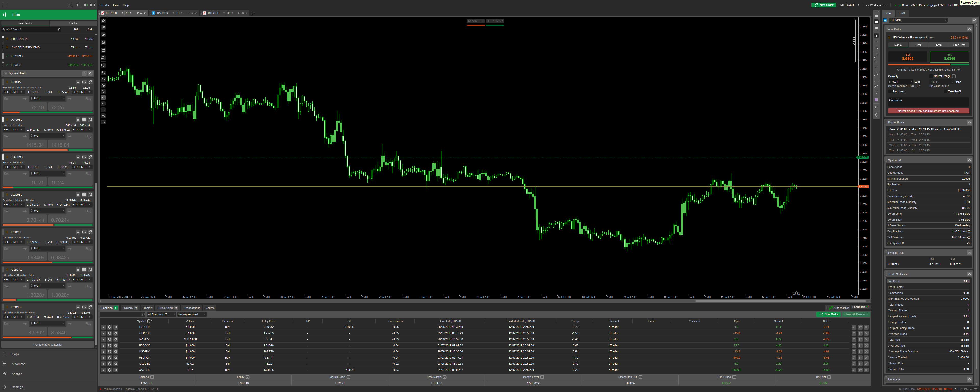Mute sounds with the speaker icon

click(x=85, y=5)
